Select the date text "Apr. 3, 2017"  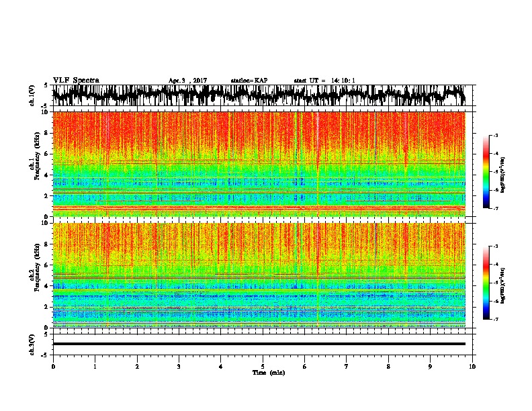coord(187,81)
